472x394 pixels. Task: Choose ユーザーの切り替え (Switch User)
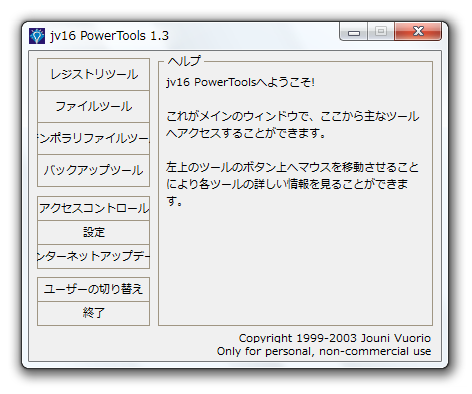coord(93,289)
